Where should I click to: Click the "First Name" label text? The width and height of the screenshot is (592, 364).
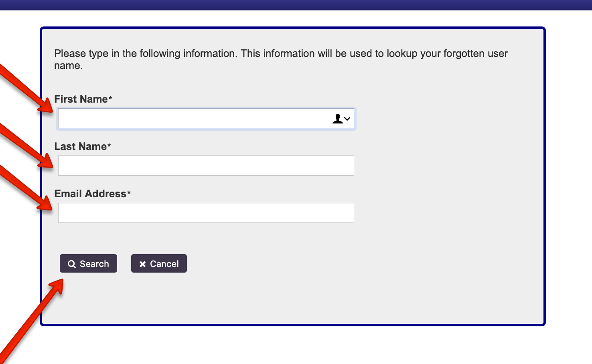point(81,99)
